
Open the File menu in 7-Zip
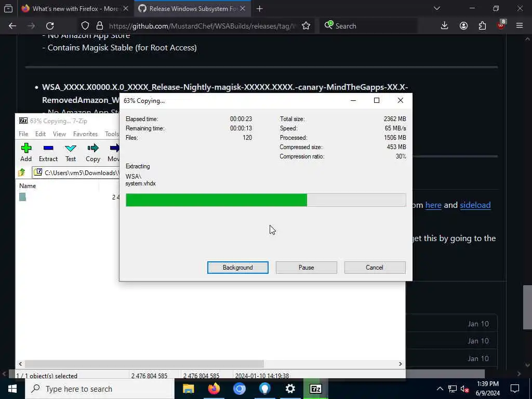click(x=23, y=134)
